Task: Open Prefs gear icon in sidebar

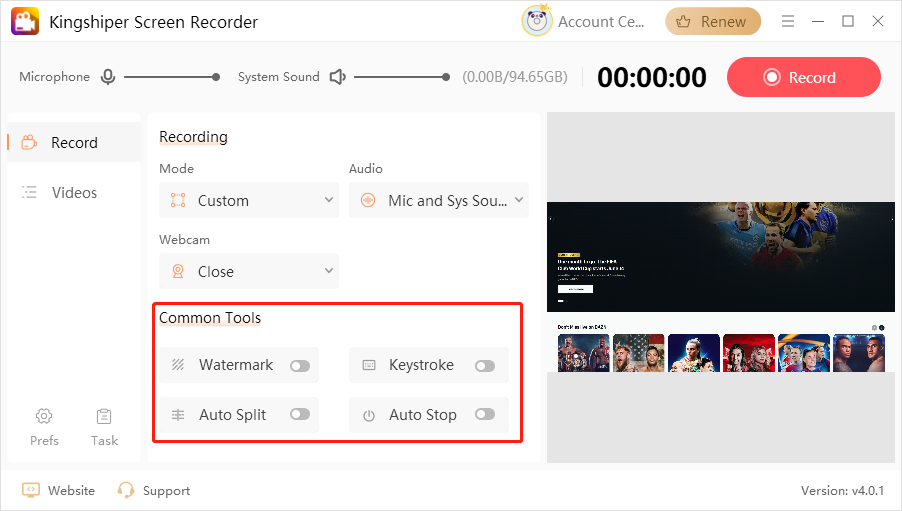Action: [44, 416]
